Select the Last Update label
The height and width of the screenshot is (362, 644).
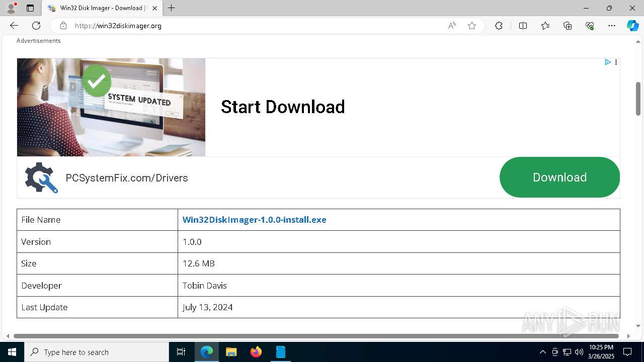[44, 307]
